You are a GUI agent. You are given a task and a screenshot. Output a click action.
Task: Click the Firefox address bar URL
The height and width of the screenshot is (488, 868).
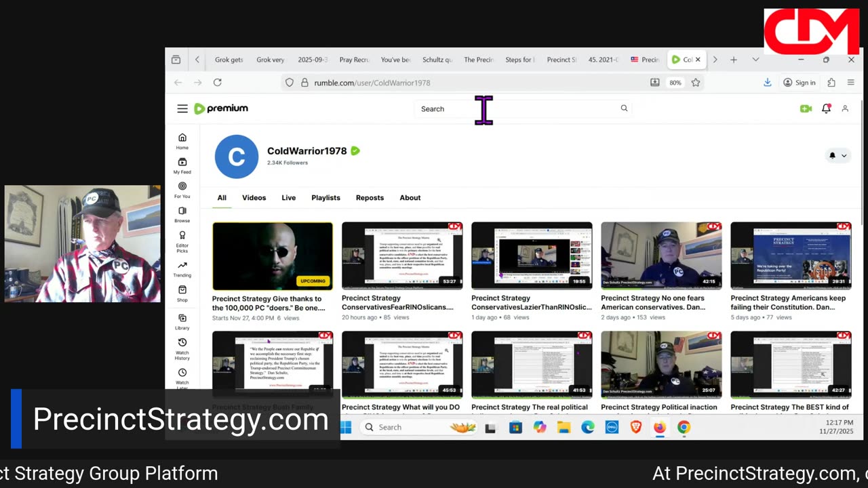pyautogui.click(x=372, y=83)
